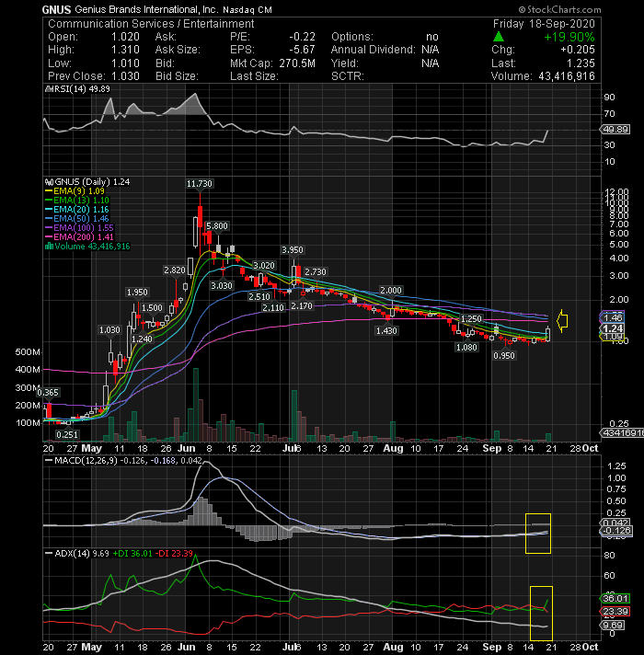Screen dimensions: 644x655
Task: Click the Low value 1.010
Action: click(125, 63)
